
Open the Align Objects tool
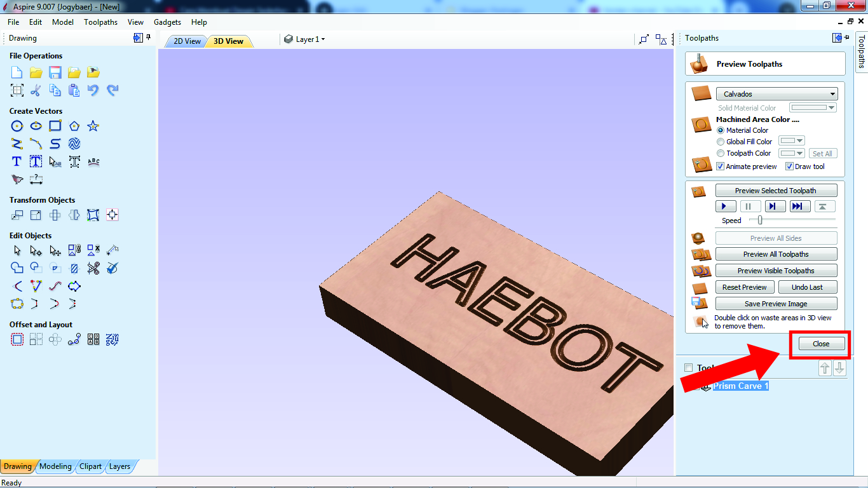tap(112, 215)
